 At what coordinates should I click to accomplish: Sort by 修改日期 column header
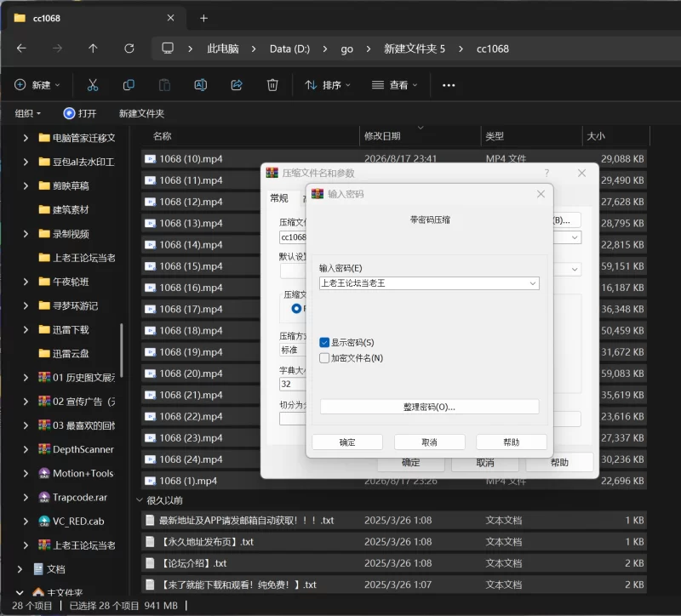[420, 136]
